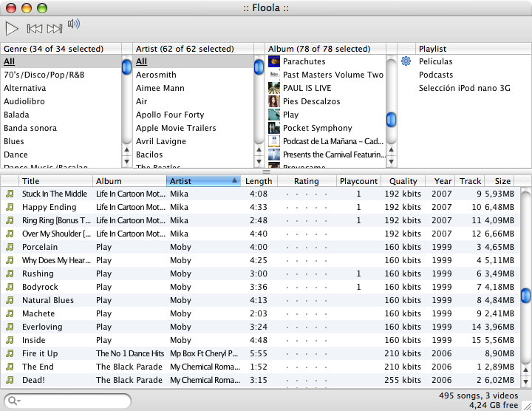Open the search magnifier dropdown

point(14,401)
